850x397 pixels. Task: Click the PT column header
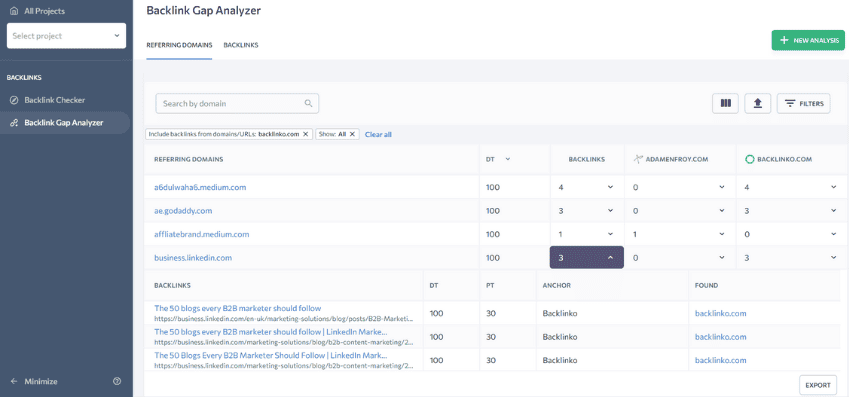coord(490,285)
